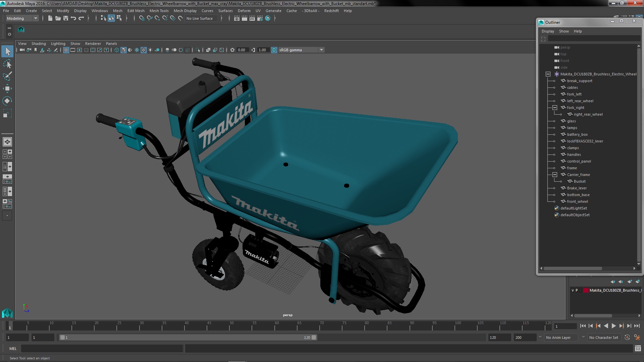
Task: Select Bucket node in Outliner
Action: pyautogui.click(x=579, y=181)
